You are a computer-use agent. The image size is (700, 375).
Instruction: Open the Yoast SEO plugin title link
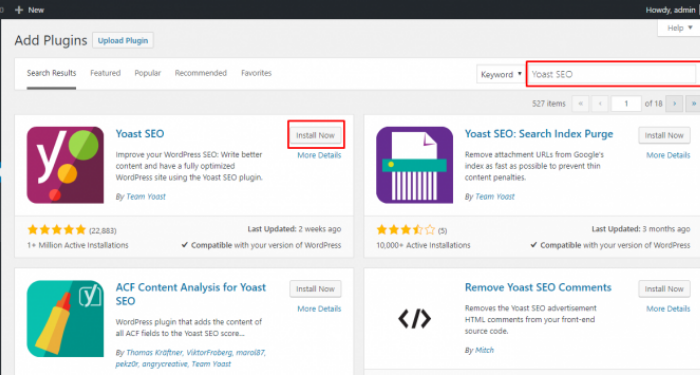coord(140,133)
